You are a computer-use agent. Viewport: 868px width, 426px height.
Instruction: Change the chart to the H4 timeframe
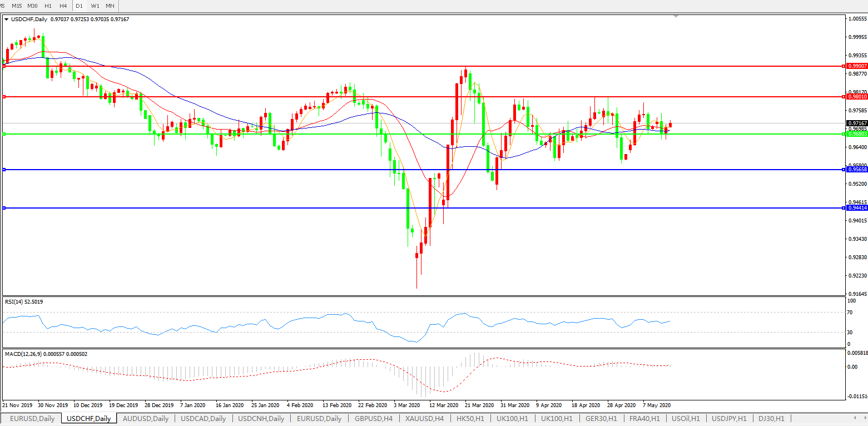tap(63, 6)
